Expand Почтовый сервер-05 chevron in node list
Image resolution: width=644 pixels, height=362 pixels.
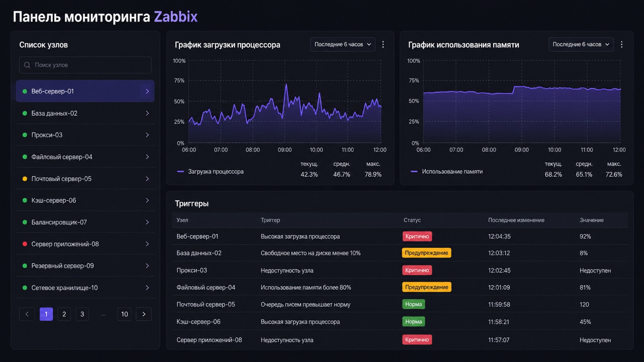point(147,179)
